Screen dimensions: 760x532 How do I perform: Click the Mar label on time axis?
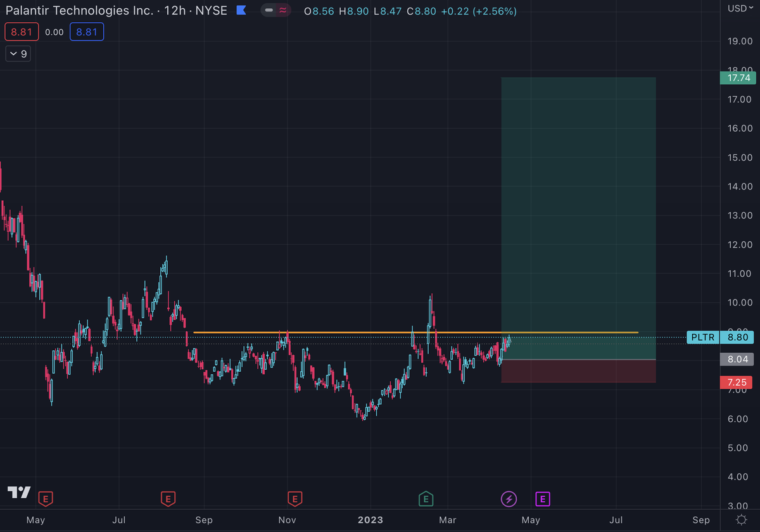pyautogui.click(x=448, y=520)
